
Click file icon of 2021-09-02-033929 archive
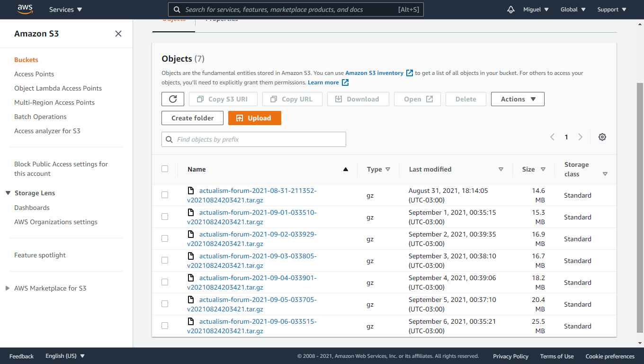(191, 234)
